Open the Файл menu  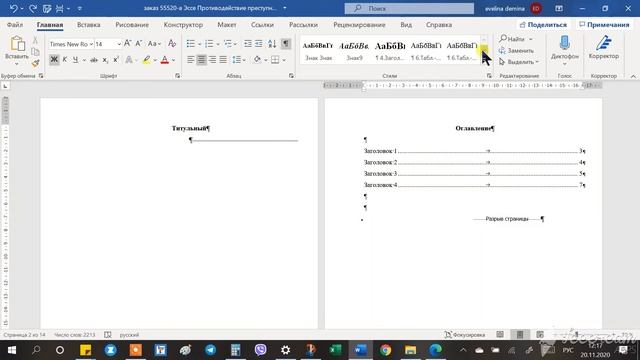click(15, 25)
